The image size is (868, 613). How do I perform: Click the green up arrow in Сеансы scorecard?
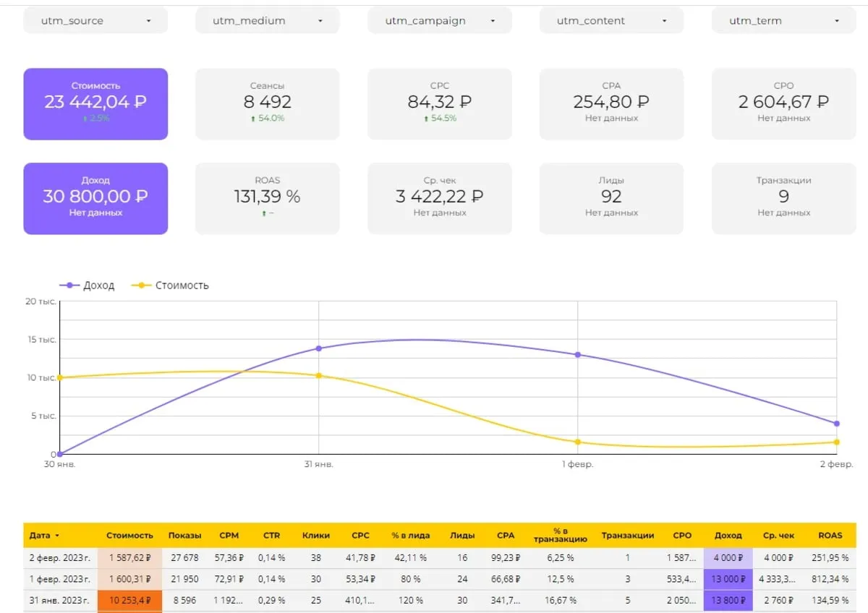[252, 119]
